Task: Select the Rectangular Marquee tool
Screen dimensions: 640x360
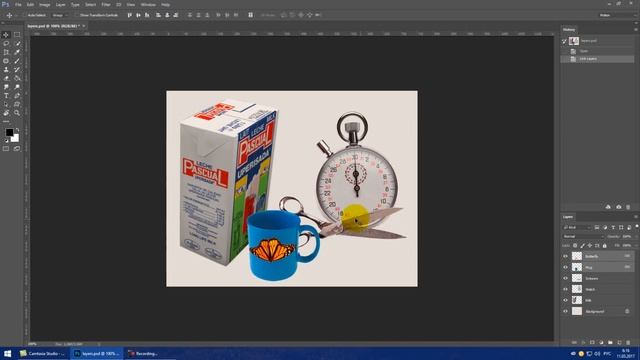Action: (17, 35)
